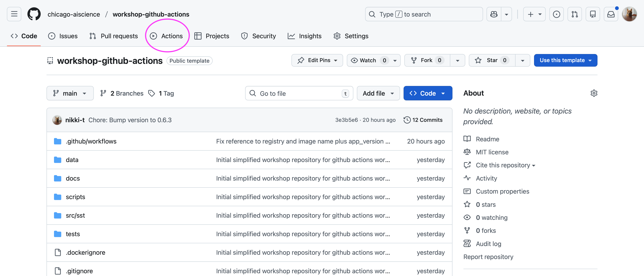Switch to the Actions tab
644x276 pixels.
pos(172,36)
